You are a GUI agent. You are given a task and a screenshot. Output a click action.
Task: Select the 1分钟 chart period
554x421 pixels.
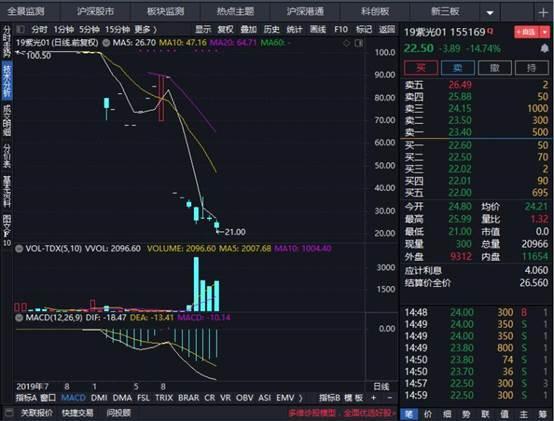click(x=64, y=29)
